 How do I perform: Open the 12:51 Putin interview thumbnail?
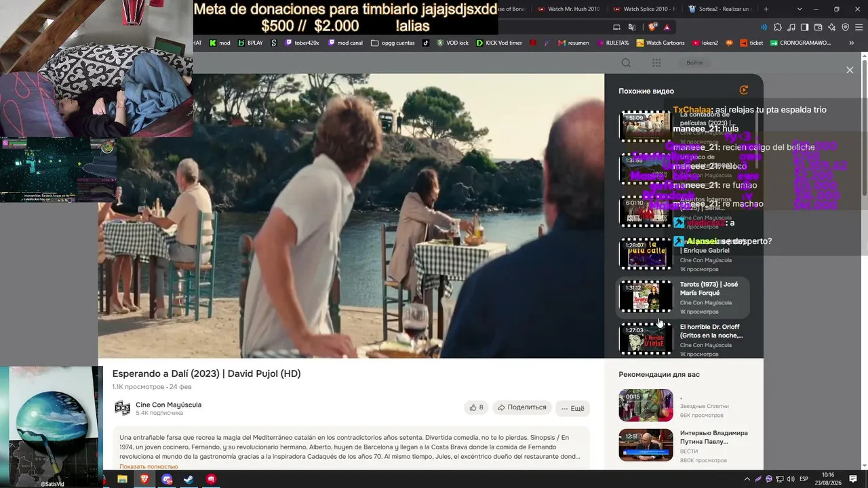pyautogui.click(x=646, y=445)
